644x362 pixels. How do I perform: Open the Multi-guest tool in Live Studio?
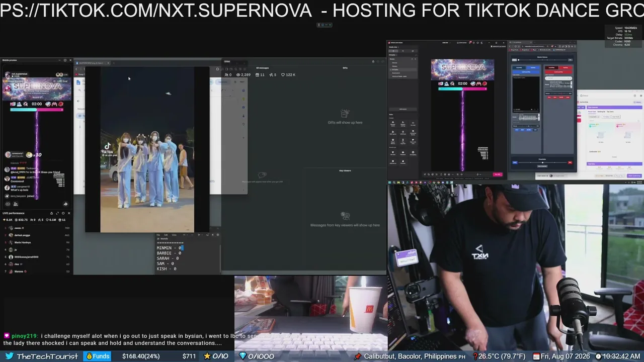click(393, 132)
